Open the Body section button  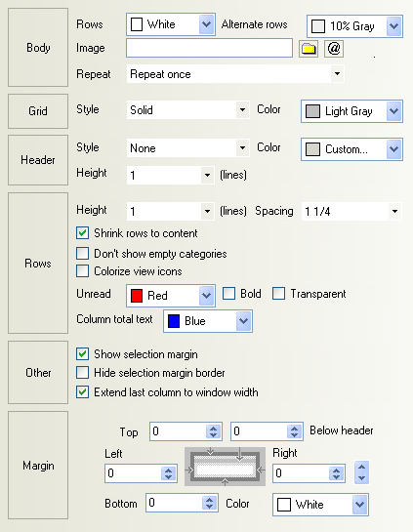[x=38, y=48]
